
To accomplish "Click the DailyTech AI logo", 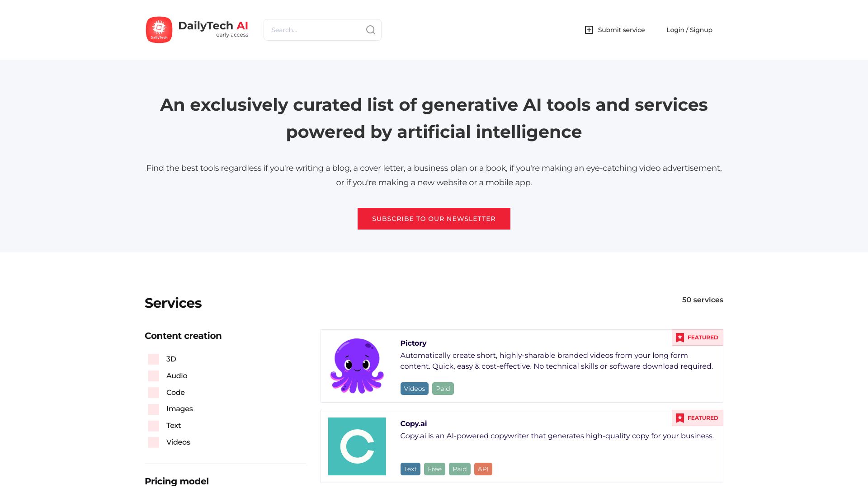I will pyautogui.click(x=159, y=29).
